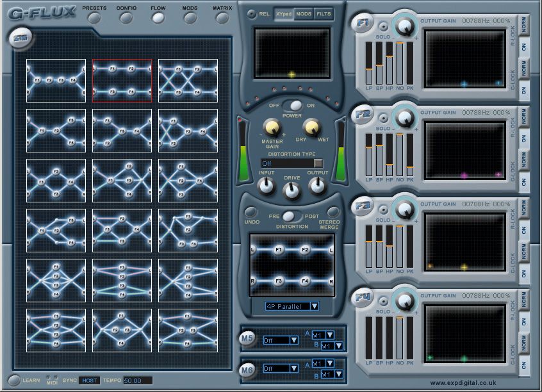Open the M5 Off type dropdown
542x392 pixels.
281,340
